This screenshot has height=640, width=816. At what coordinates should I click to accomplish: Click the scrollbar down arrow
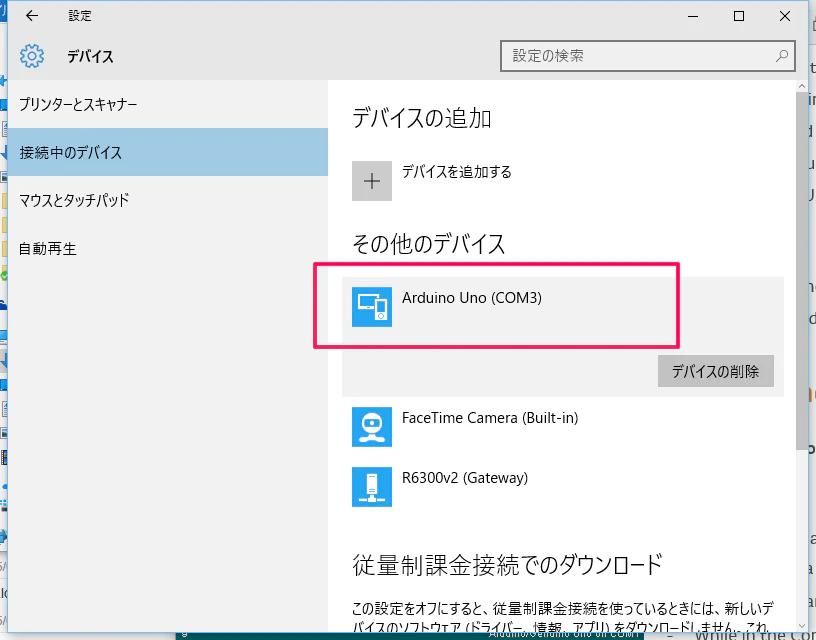click(801, 626)
